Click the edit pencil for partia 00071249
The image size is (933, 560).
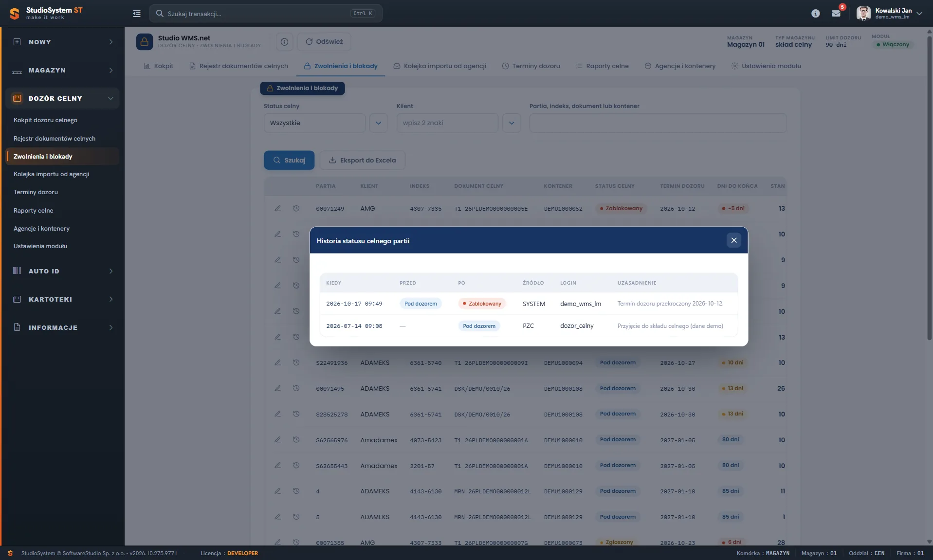tap(277, 208)
